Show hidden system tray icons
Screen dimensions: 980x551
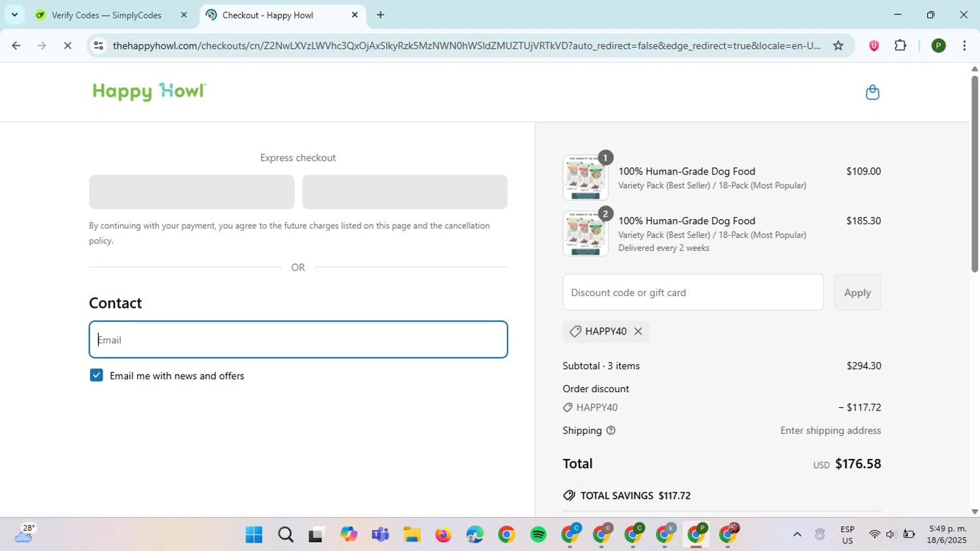(797, 535)
